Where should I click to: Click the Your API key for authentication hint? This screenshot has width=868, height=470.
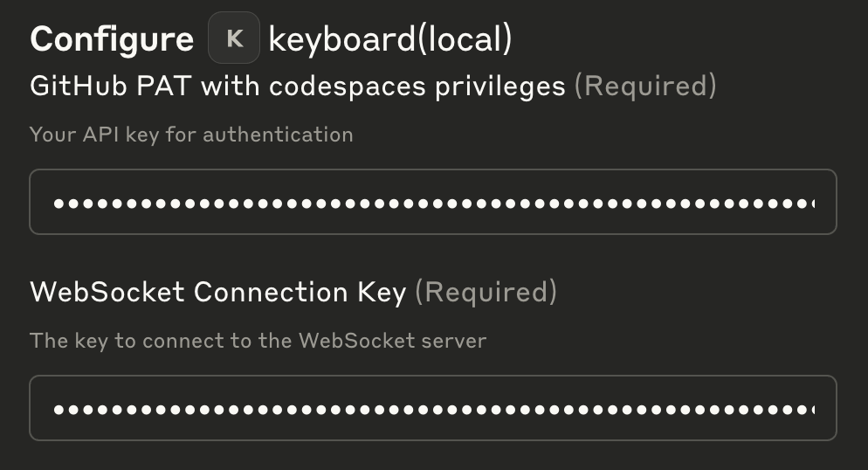coord(191,135)
